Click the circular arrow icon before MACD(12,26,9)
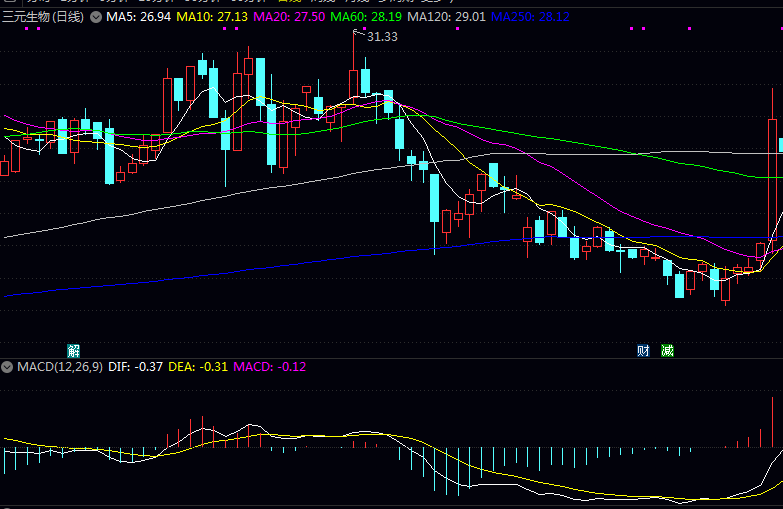 (x=9, y=367)
